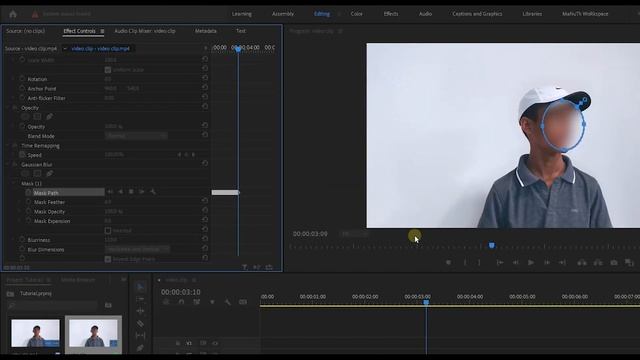Click the sequence timeline playhead

click(426, 302)
